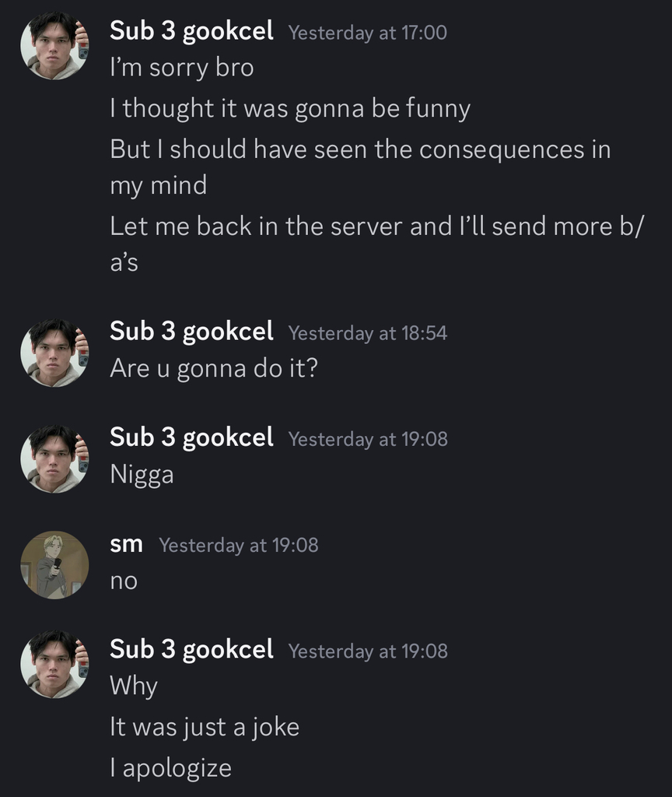Open sm's anime avatar picture
Image resolution: width=672 pixels, height=797 pixels.
pyautogui.click(x=54, y=564)
